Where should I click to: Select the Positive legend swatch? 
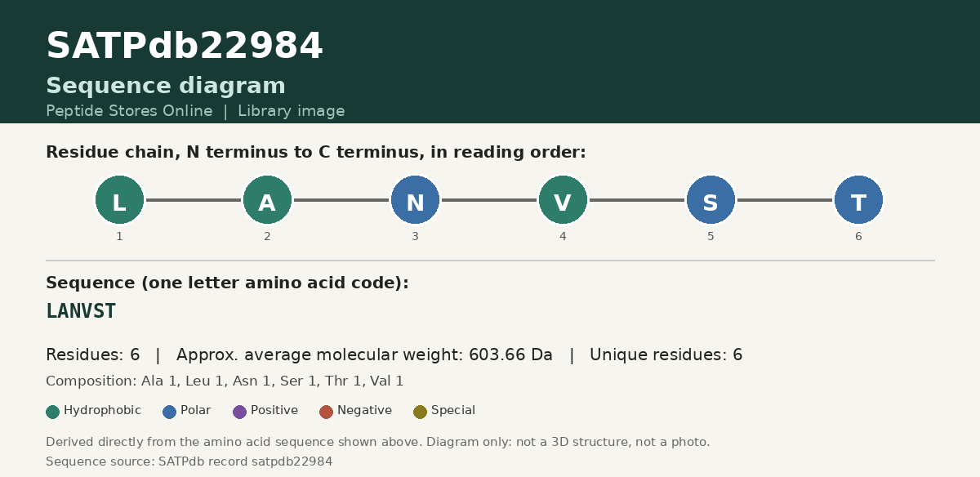point(240,412)
